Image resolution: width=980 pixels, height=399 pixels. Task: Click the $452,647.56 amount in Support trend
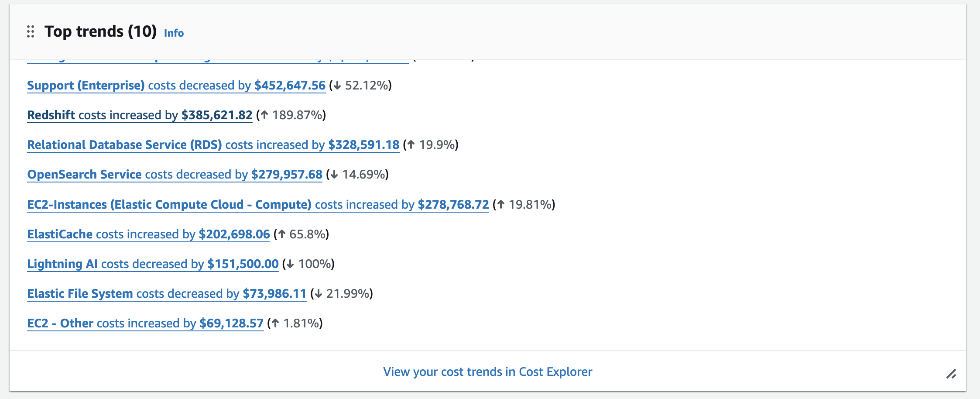(x=290, y=85)
